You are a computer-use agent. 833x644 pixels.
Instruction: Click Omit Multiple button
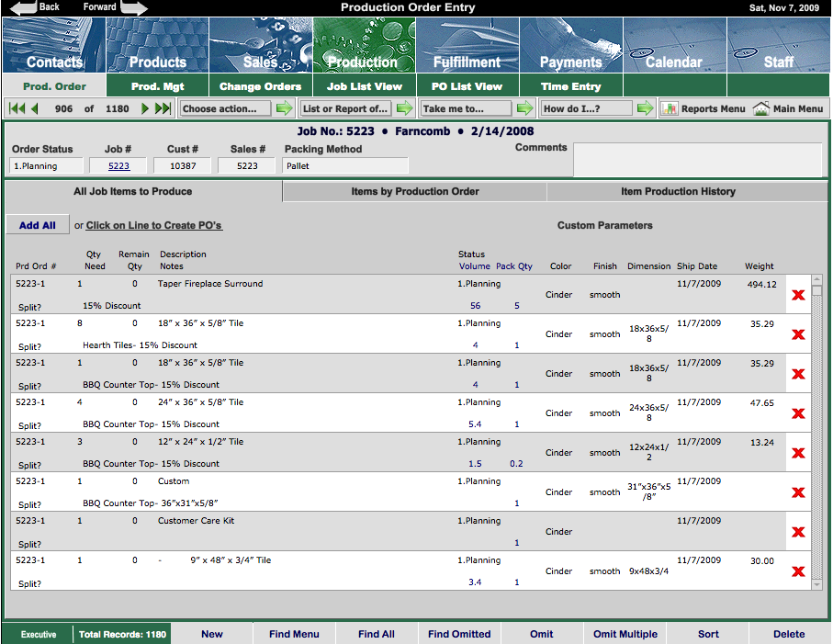pyautogui.click(x=625, y=634)
